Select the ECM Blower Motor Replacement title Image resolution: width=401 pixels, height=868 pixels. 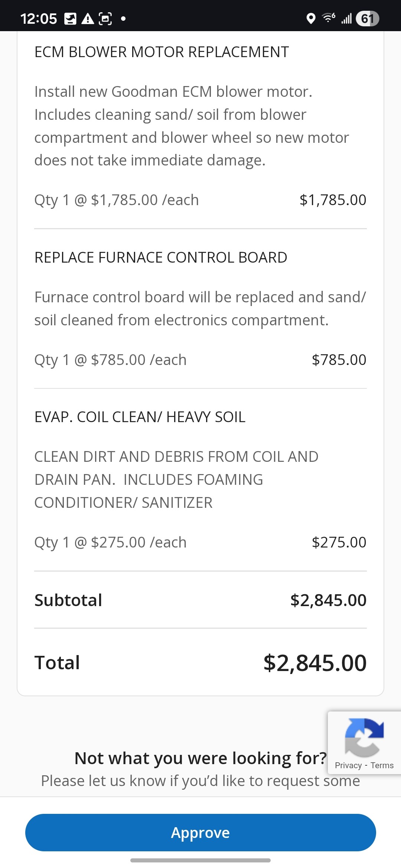pyautogui.click(x=162, y=52)
